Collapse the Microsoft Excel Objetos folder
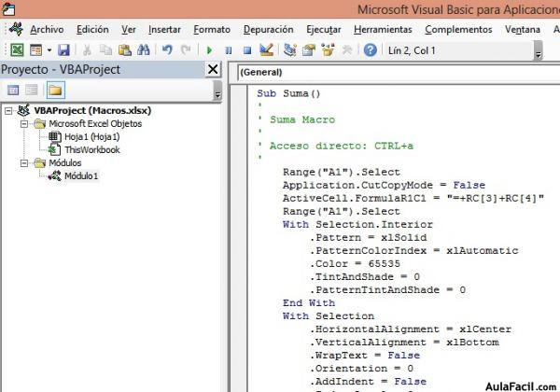560x392 pixels. 24,124
